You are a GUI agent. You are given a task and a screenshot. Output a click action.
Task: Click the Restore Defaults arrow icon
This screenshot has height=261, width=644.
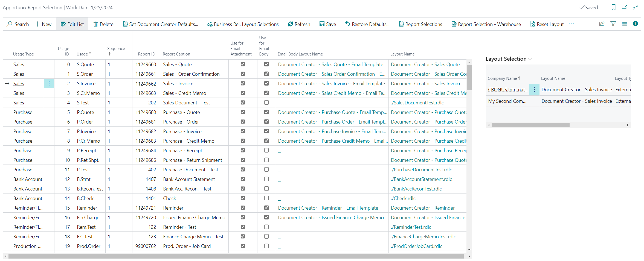[348, 24]
